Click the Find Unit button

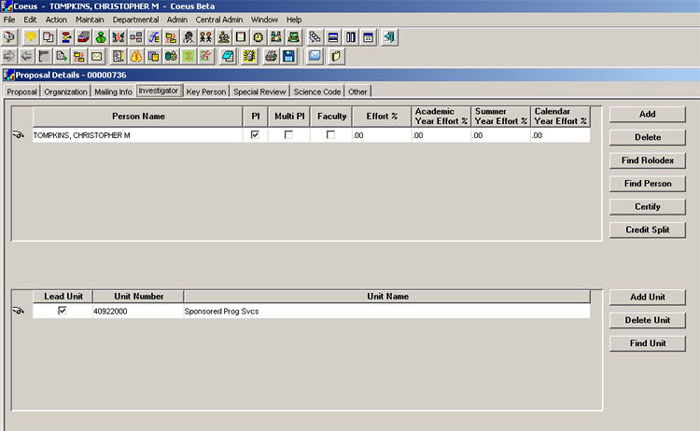coord(647,343)
